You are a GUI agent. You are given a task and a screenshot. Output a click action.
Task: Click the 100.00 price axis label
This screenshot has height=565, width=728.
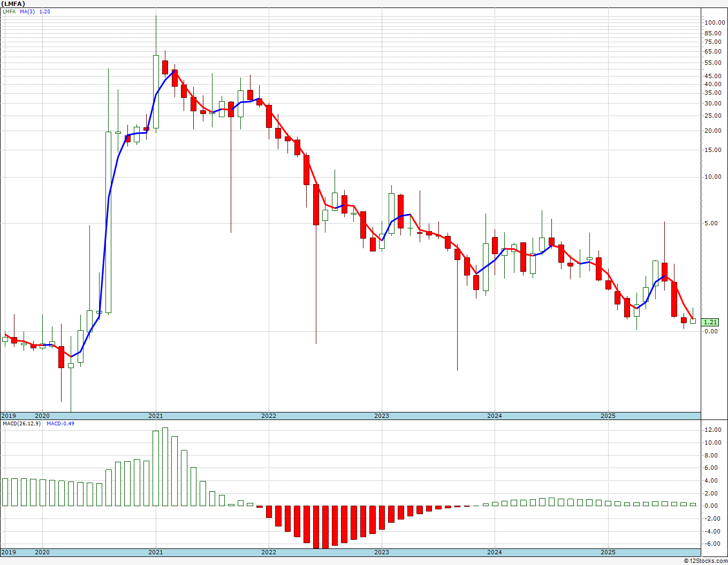(715, 22)
